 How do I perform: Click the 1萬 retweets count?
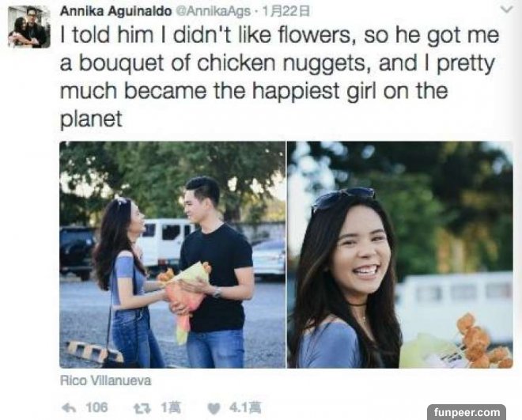coord(171,407)
